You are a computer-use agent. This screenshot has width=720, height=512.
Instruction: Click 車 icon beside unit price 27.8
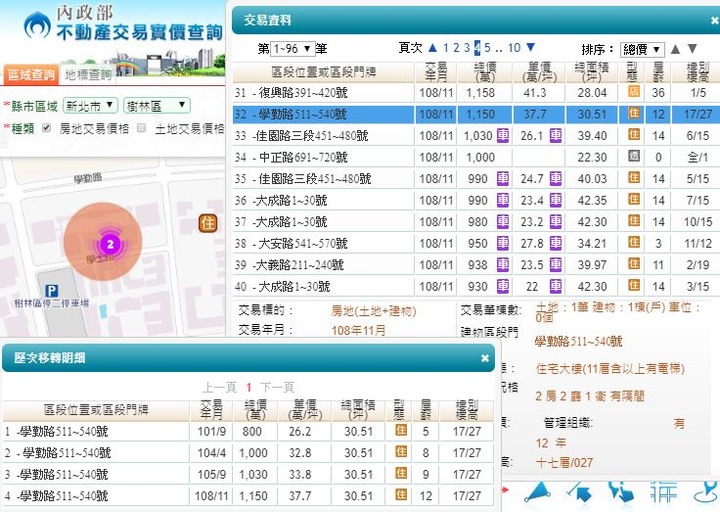(x=556, y=243)
